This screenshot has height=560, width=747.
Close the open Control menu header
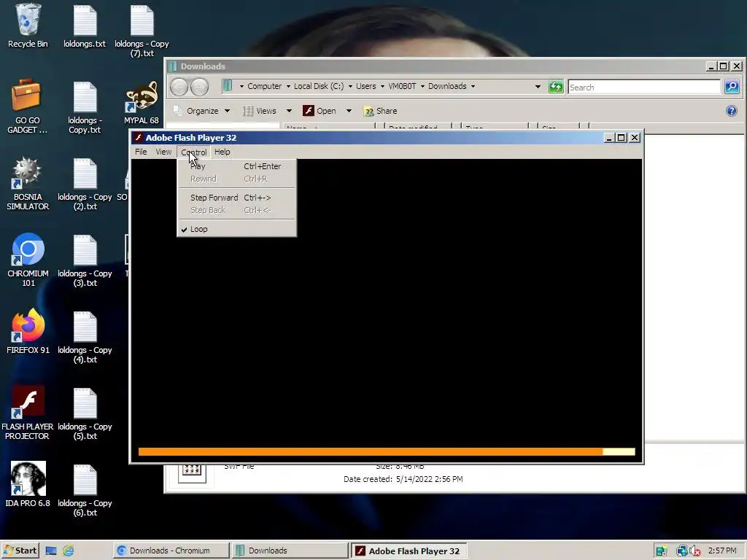(x=194, y=152)
